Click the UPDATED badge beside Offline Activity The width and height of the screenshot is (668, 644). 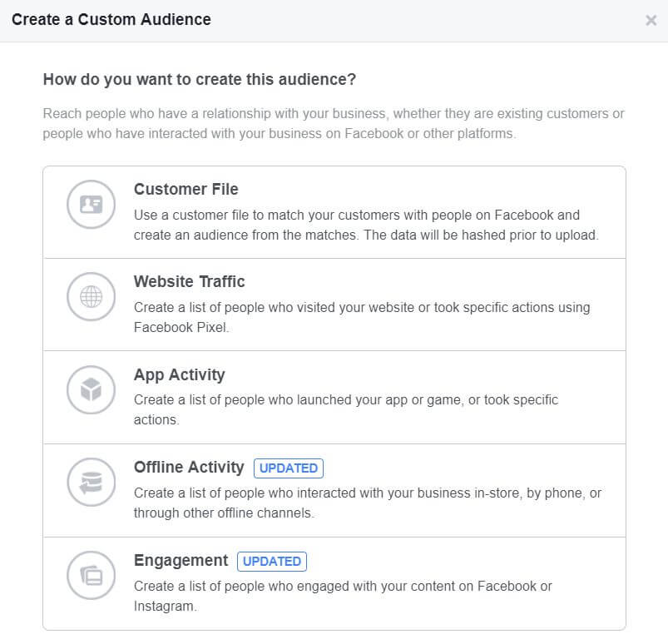[288, 468]
